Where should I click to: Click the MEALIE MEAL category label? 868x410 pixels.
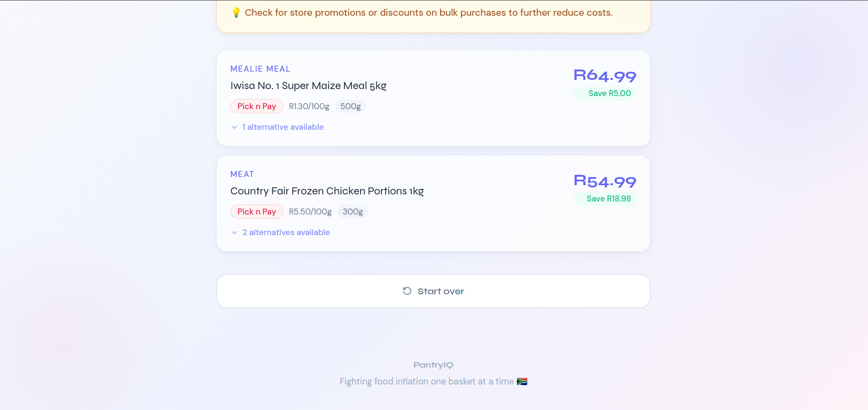260,69
